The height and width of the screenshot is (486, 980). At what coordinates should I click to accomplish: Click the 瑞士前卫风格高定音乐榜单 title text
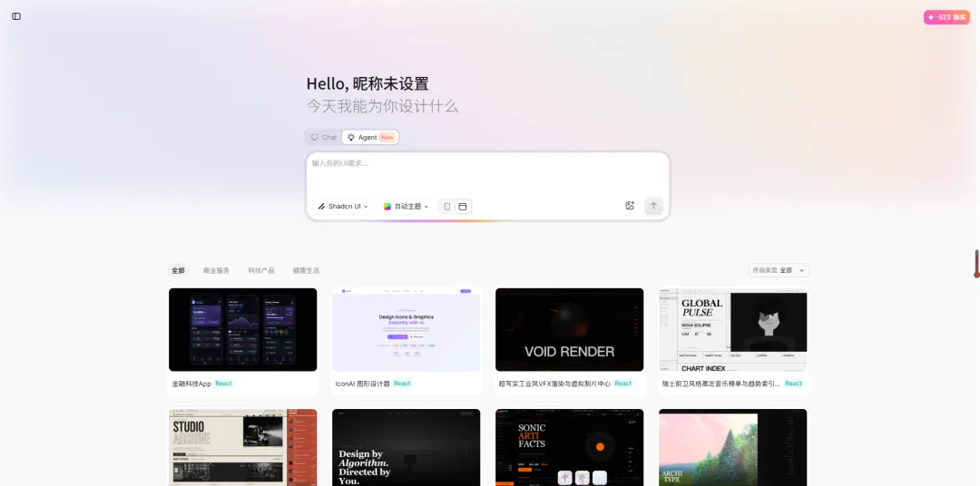pos(720,384)
